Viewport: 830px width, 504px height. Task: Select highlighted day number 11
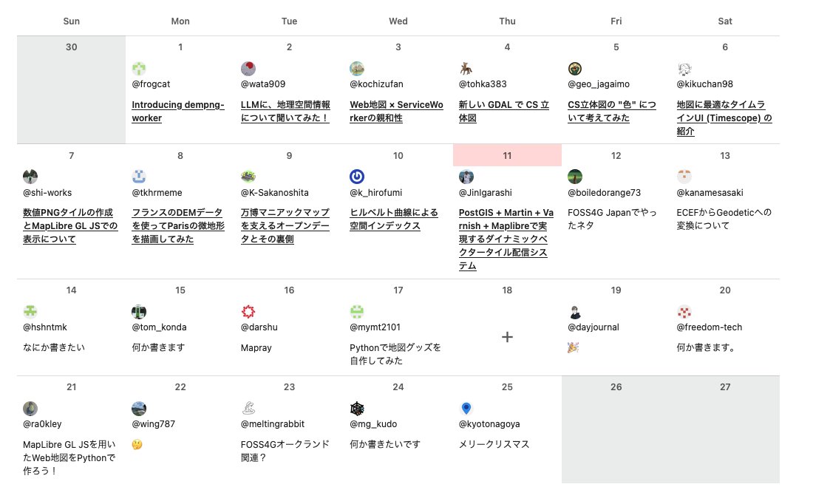507,155
